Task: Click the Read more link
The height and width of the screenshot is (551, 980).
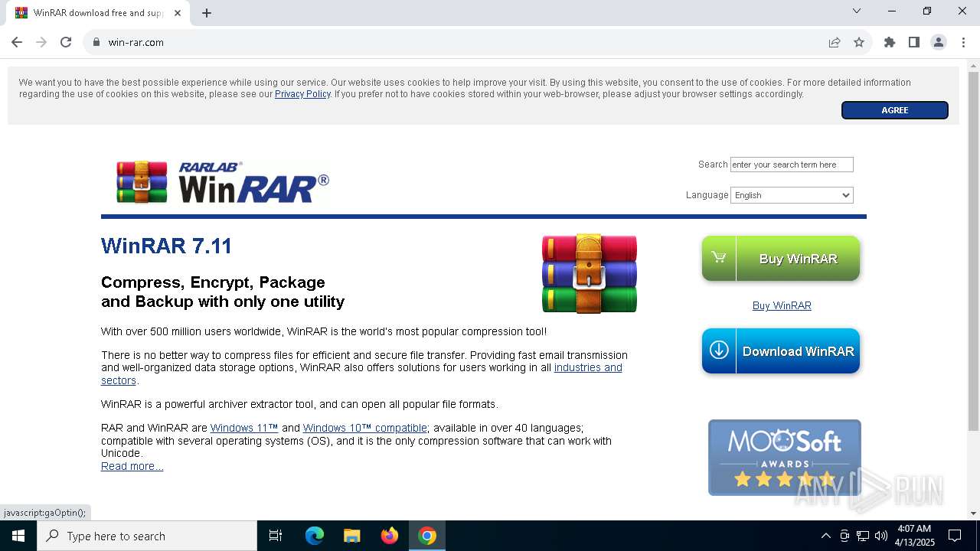Action: [x=132, y=466]
